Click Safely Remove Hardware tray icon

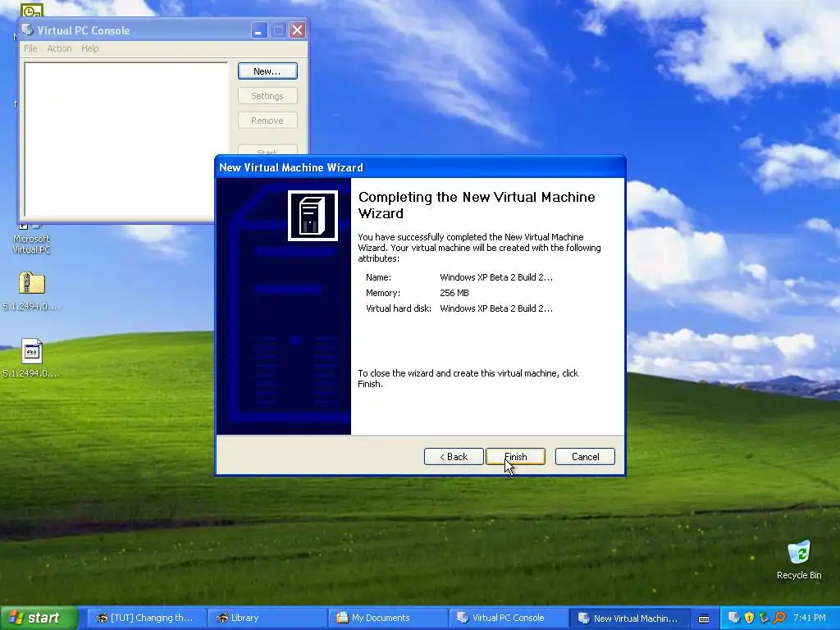coord(764,618)
